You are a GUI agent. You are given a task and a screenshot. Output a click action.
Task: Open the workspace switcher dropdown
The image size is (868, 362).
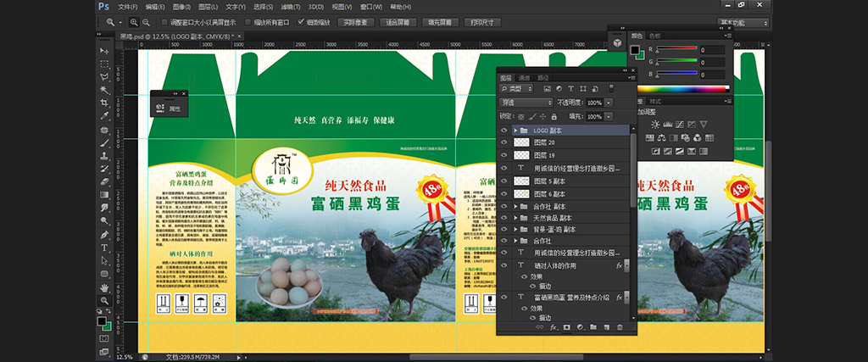coord(743,23)
